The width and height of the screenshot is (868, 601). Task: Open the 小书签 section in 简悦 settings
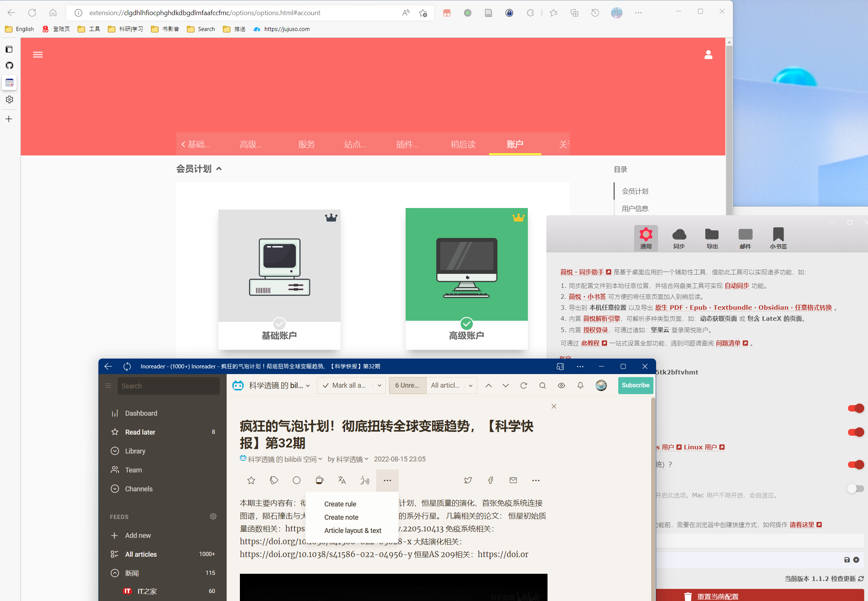pos(778,238)
